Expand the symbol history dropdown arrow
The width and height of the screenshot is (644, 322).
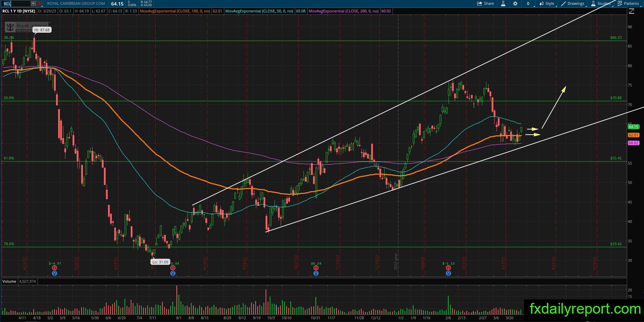pyautogui.click(x=33, y=3)
